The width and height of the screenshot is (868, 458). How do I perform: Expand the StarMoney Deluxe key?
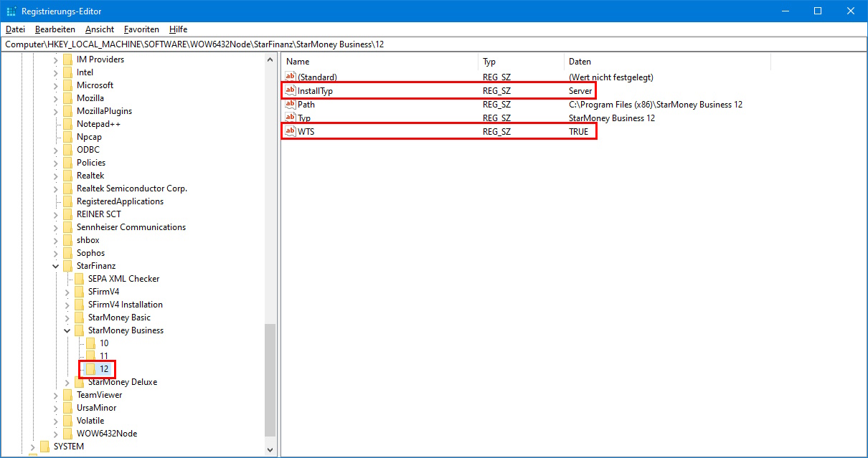[67, 382]
